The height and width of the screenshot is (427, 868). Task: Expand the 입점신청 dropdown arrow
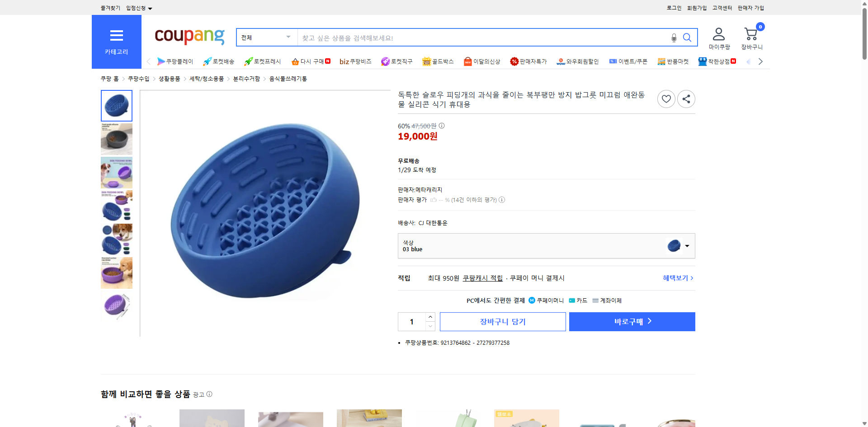pos(151,8)
